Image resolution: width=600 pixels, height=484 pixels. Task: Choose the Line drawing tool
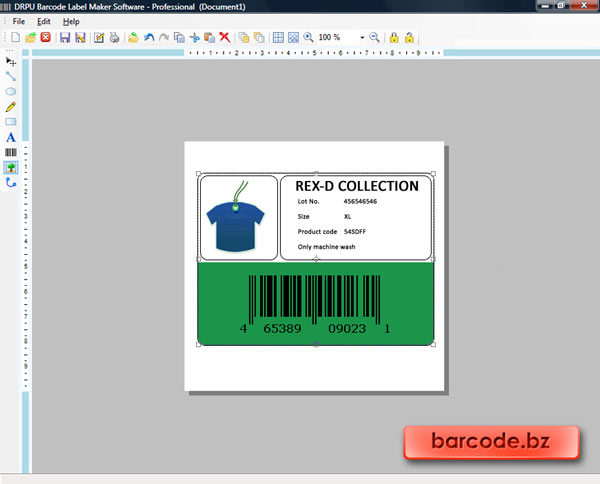point(11,76)
